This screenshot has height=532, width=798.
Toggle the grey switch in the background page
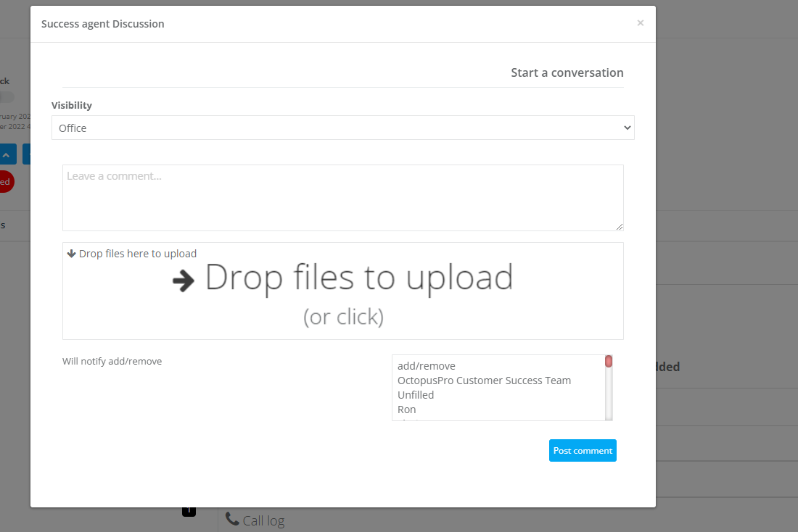6,96
